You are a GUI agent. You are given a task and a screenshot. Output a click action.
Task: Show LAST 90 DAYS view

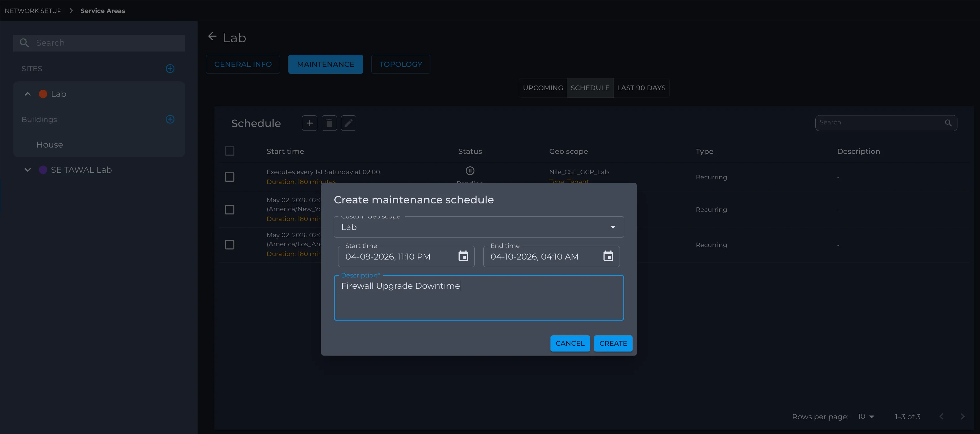coord(641,88)
